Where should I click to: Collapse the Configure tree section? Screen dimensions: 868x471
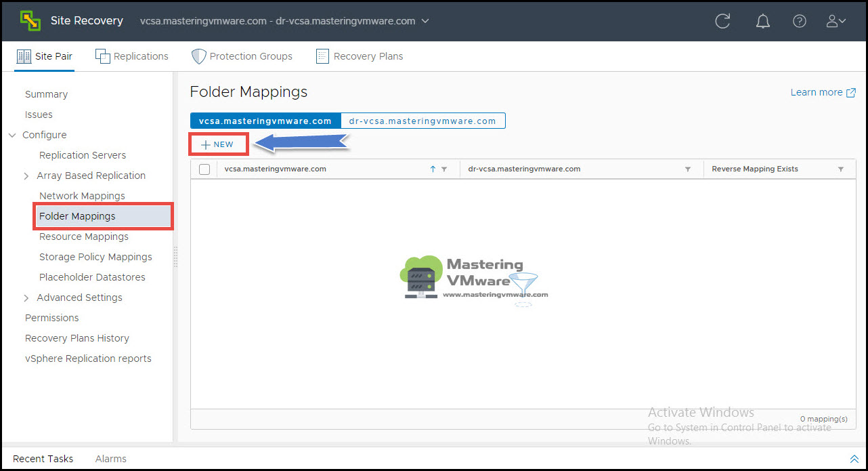[x=12, y=136]
